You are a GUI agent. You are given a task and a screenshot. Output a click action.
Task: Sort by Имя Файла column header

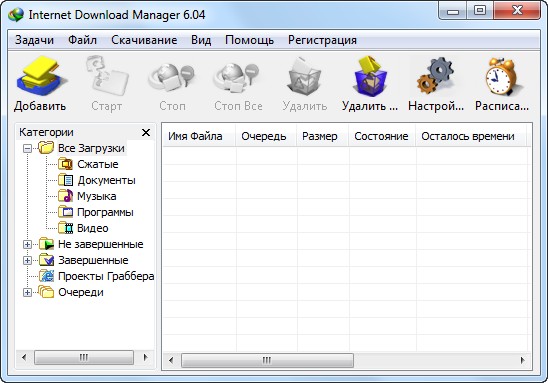coord(199,136)
